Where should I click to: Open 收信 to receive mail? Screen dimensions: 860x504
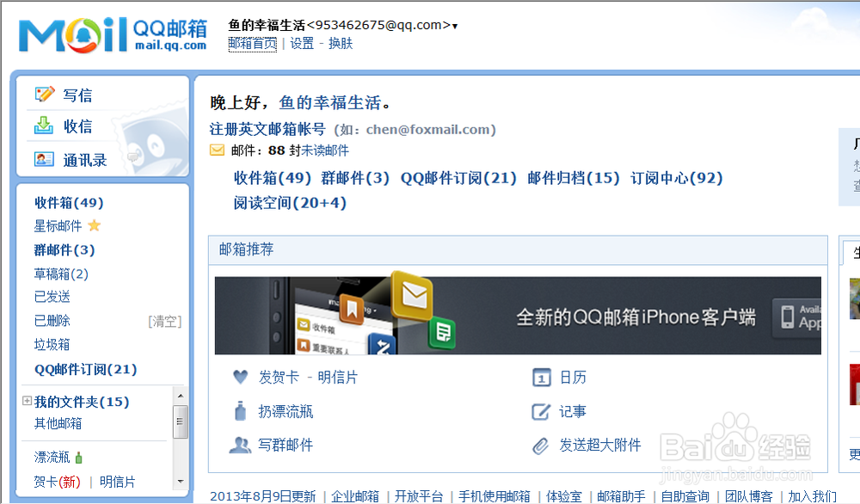(77, 126)
